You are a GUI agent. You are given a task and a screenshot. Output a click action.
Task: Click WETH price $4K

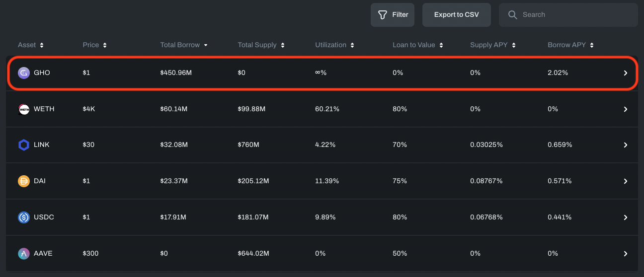point(88,109)
